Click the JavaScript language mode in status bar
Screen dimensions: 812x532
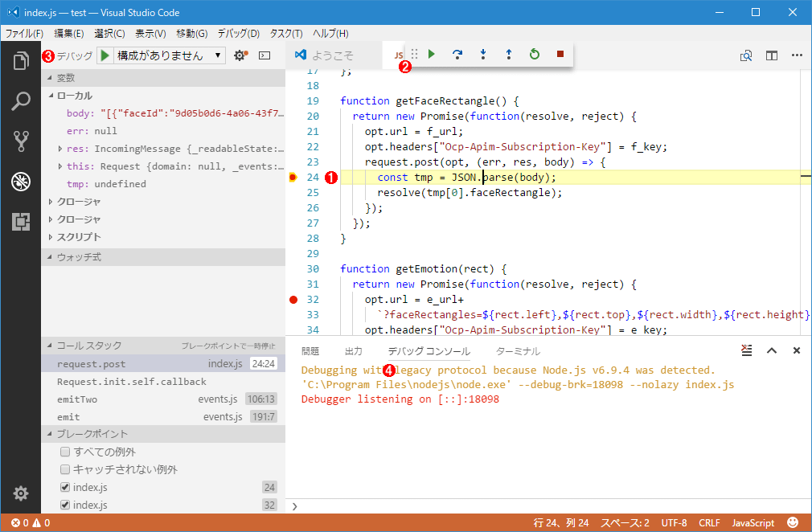coord(752,522)
